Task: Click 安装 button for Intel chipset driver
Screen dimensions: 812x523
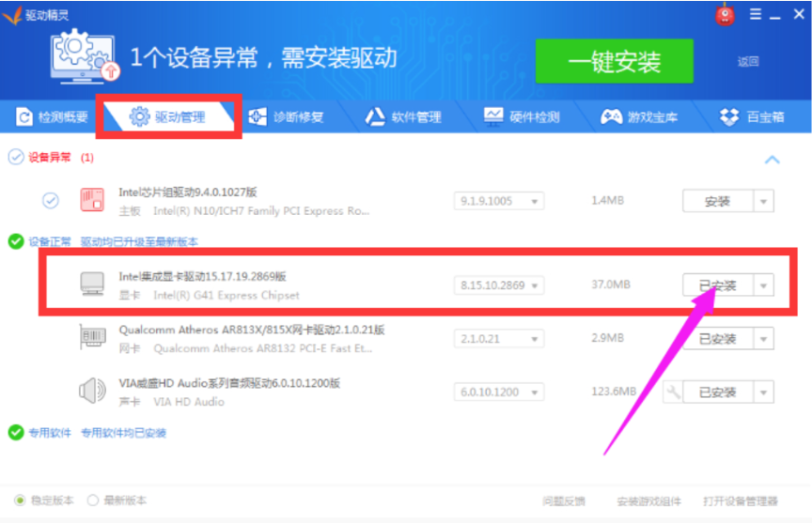Action: point(717,201)
